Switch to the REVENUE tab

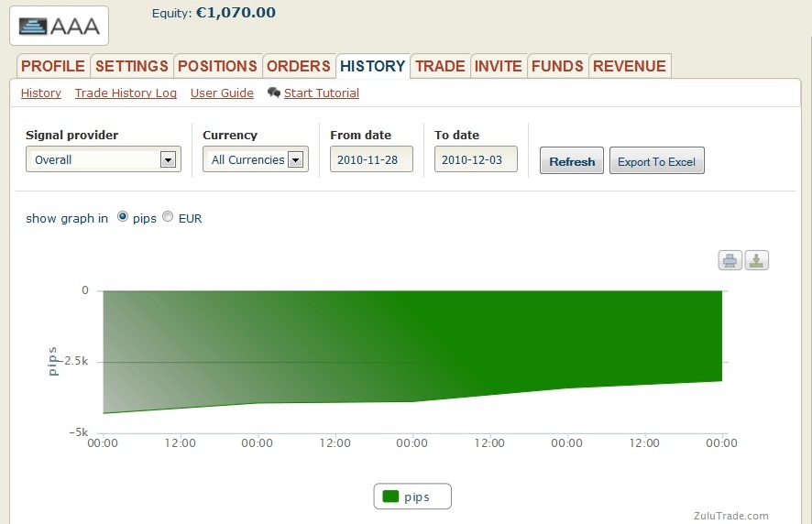click(630, 66)
